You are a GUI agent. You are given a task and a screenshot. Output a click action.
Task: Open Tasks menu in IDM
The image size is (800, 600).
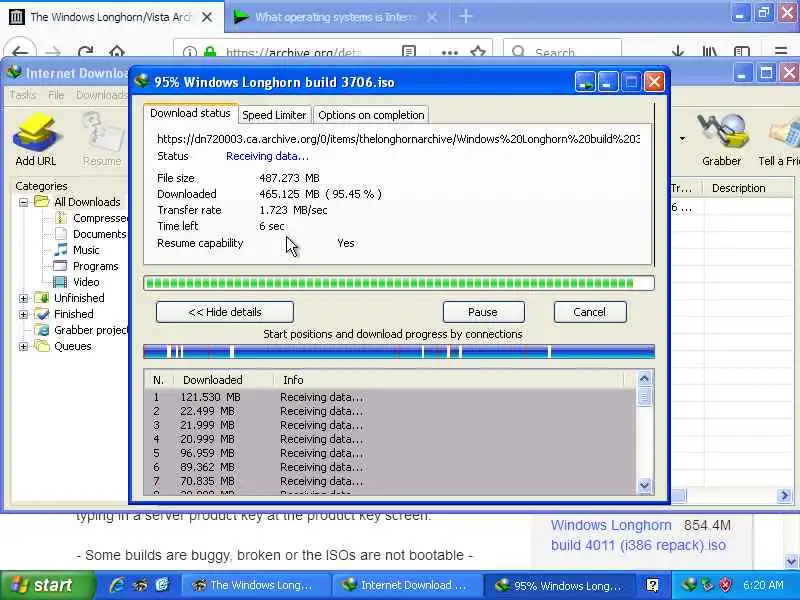point(22,95)
